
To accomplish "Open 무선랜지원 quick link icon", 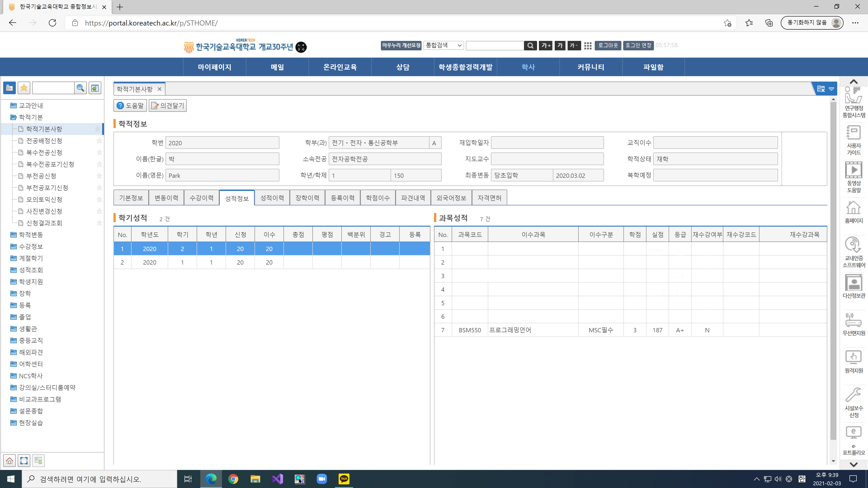I will pos(854,324).
